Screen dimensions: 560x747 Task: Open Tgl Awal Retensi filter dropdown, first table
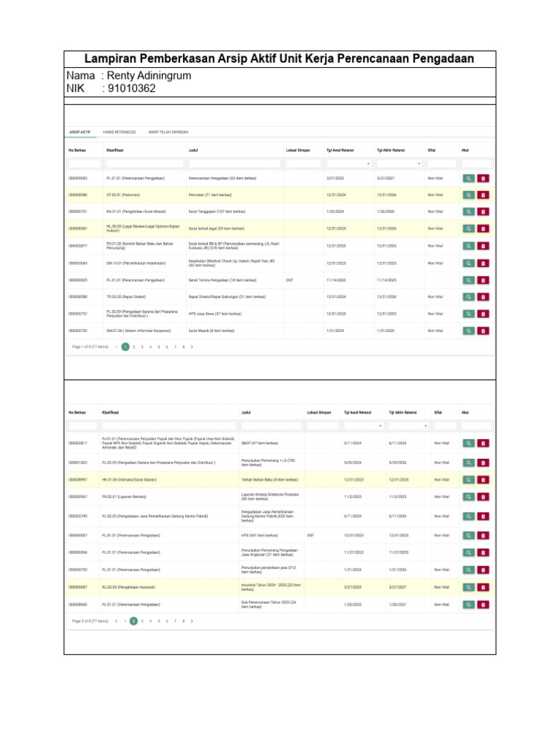[x=349, y=163]
